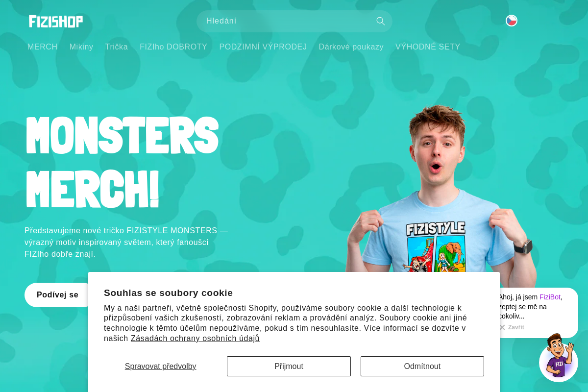588x392 pixels.
Task: Open Zásadách ochrany osobních údajů link
Action: [195, 339]
